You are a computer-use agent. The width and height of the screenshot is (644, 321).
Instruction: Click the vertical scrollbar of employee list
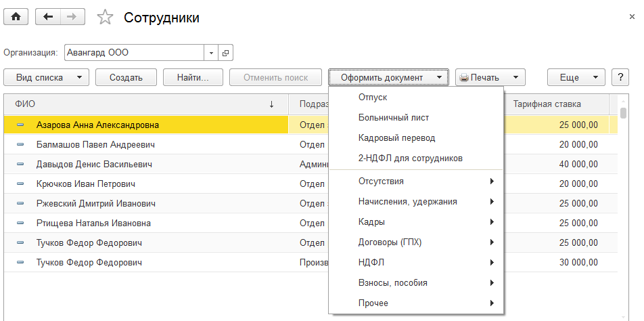(623, 203)
